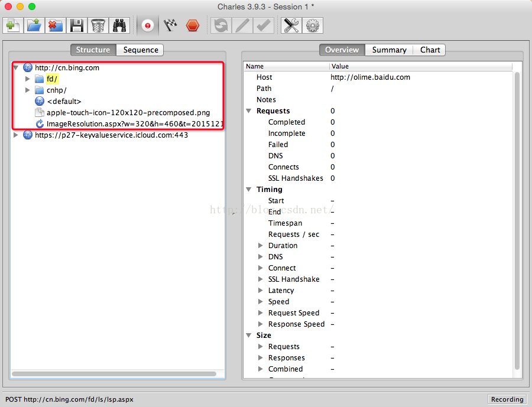Switch to the Chart tab

[430, 50]
